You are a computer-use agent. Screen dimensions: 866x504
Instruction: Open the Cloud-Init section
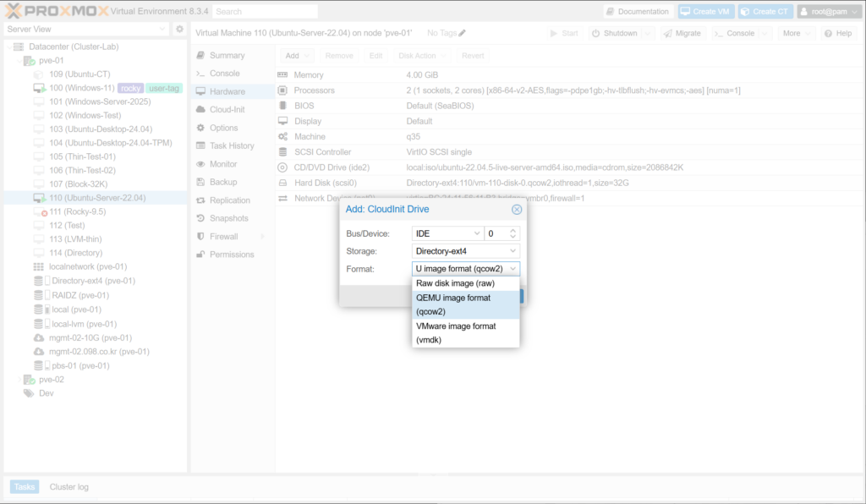[227, 110]
